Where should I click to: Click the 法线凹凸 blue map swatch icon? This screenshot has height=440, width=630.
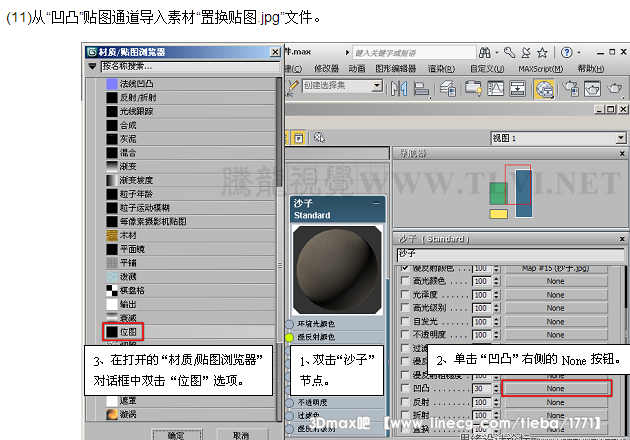[x=112, y=84]
